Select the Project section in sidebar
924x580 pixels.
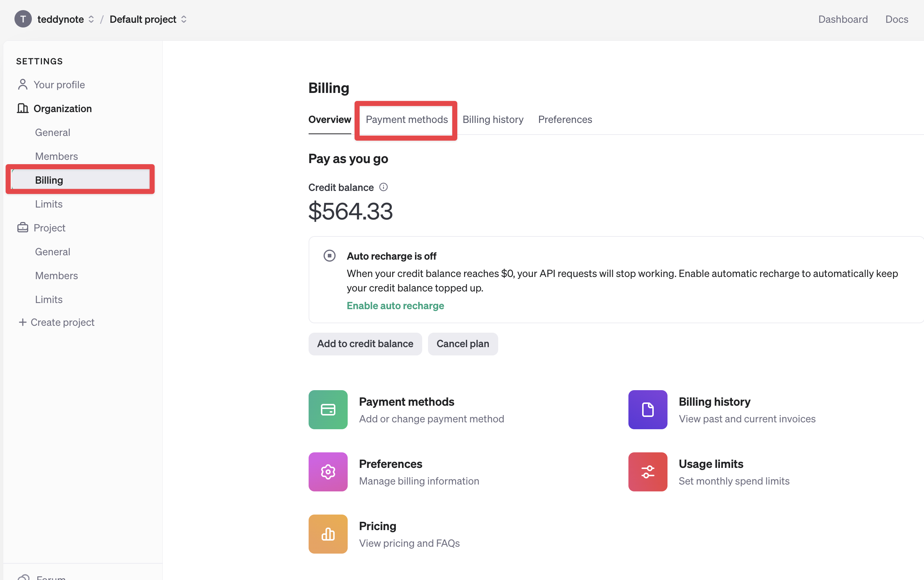click(49, 228)
